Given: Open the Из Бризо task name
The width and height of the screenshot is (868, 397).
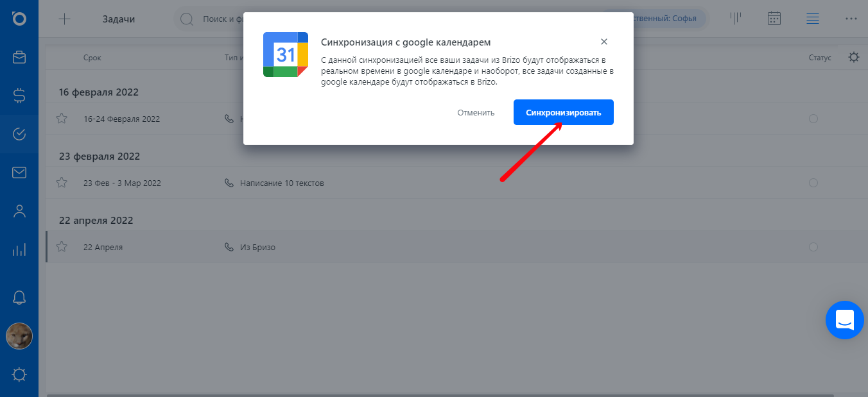Looking at the screenshot, I should tap(257, 247).
